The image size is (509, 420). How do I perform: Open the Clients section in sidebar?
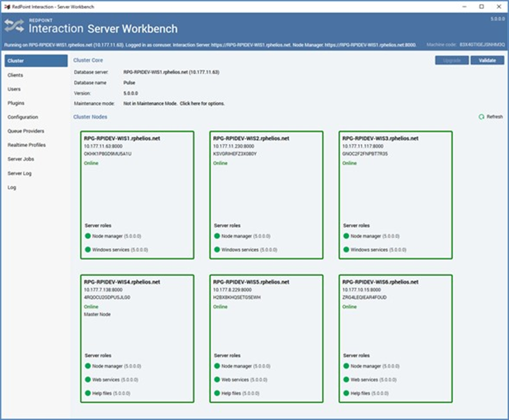[16, 75]
